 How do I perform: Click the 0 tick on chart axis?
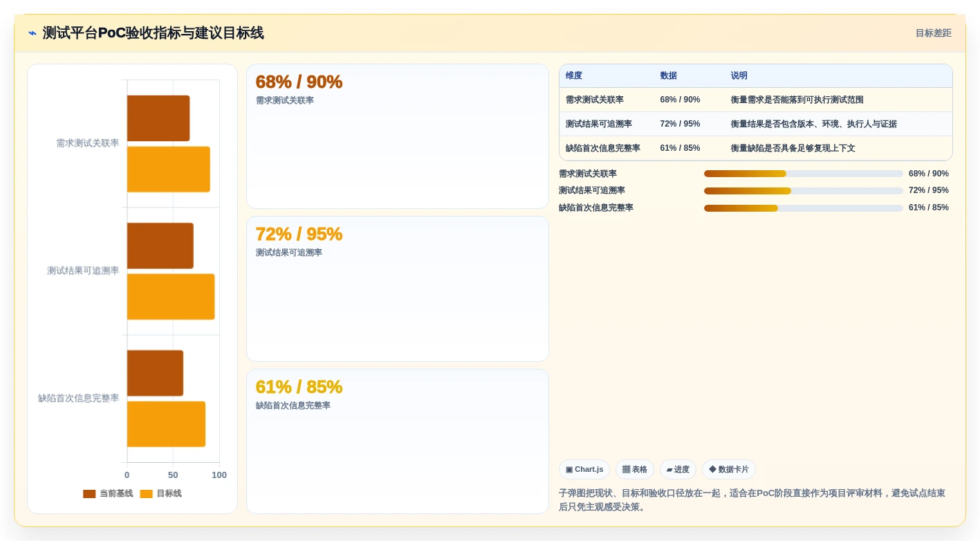(x=127, y=475)
